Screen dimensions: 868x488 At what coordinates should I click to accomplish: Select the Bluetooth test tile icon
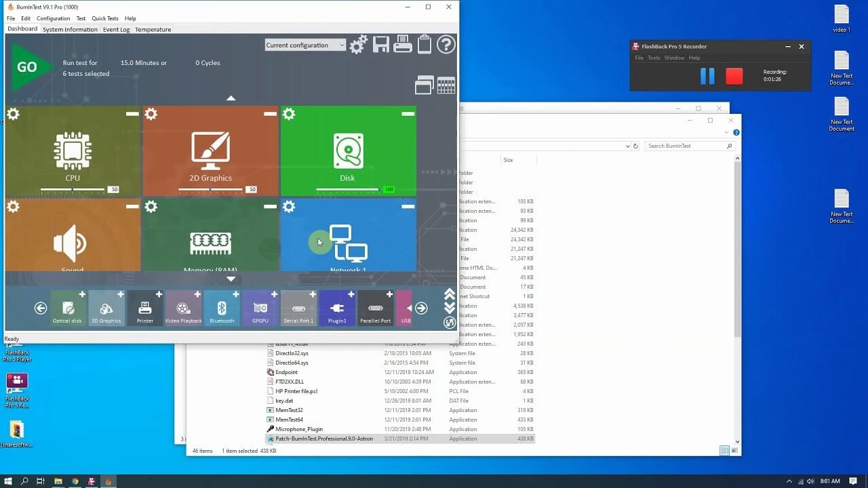[x=222, y=308]
